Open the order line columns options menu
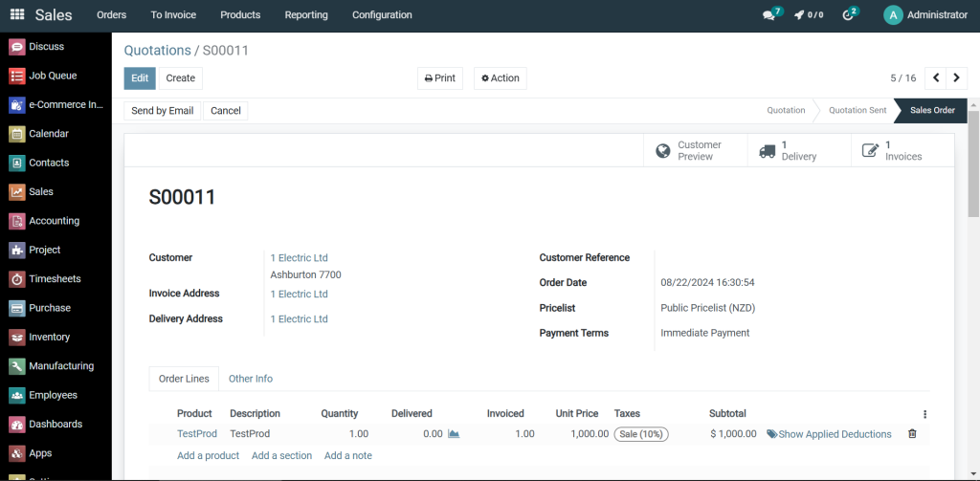The width and height of the screenshot is (980, 481). 924,414
